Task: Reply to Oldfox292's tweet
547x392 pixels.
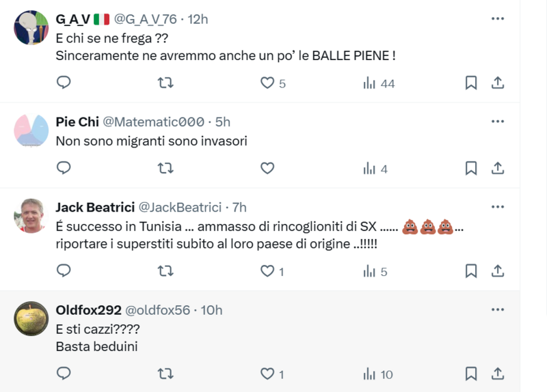Action: (x=64, y=374)
